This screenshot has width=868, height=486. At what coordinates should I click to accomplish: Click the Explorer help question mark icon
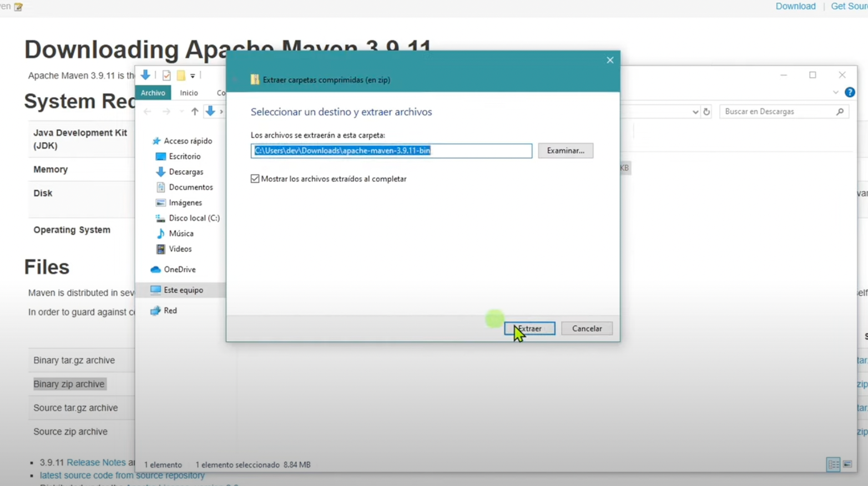tap(850, 93)
